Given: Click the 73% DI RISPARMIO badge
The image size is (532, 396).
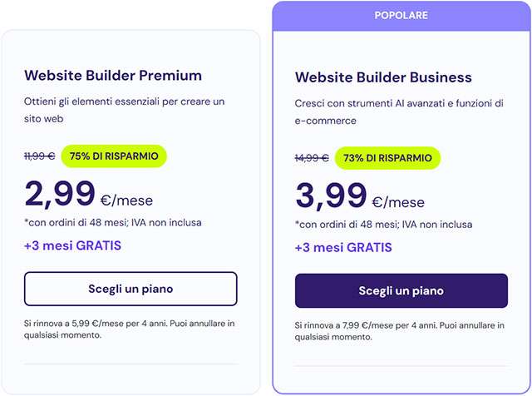Looking at the screenshot, I should (387, 157).
